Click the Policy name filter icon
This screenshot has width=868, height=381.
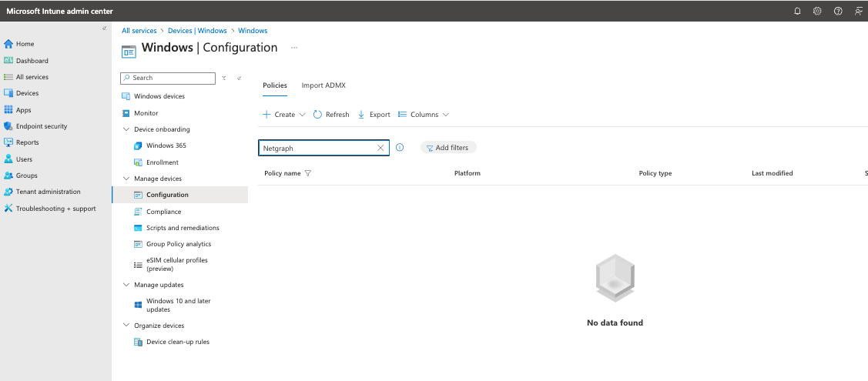(308, 173)
